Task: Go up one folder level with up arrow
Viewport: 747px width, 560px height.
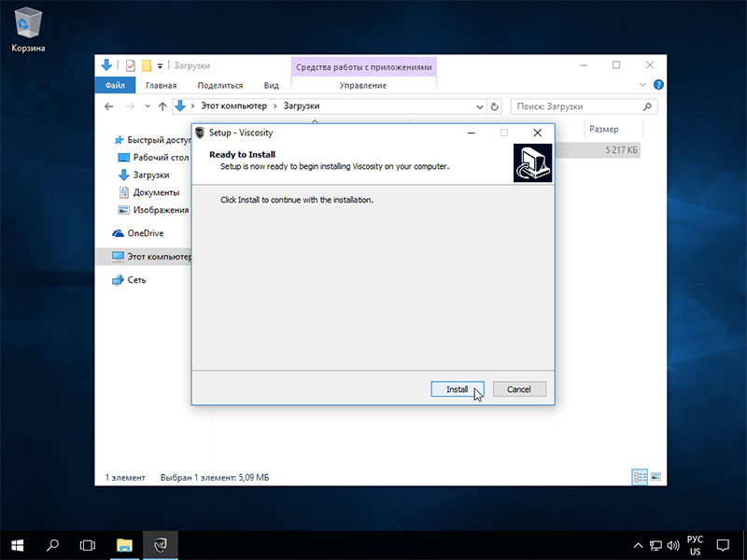Action: point(162,106)
